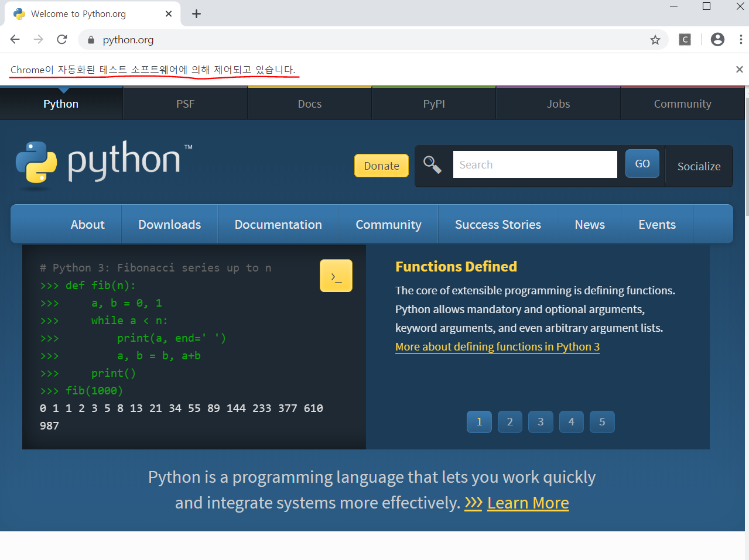The image size is (749, 560).
Task: Open the Community main menu item
Action: (x=388, y=224)
